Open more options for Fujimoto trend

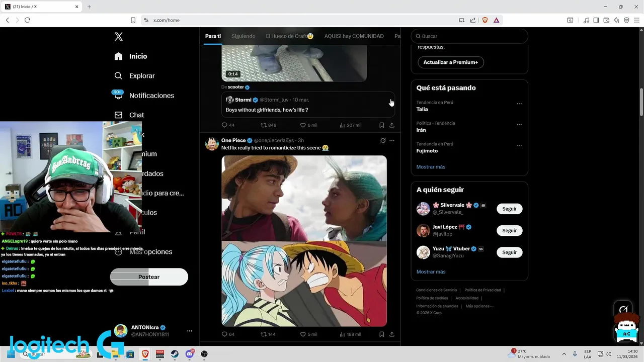tap(519, 146)
